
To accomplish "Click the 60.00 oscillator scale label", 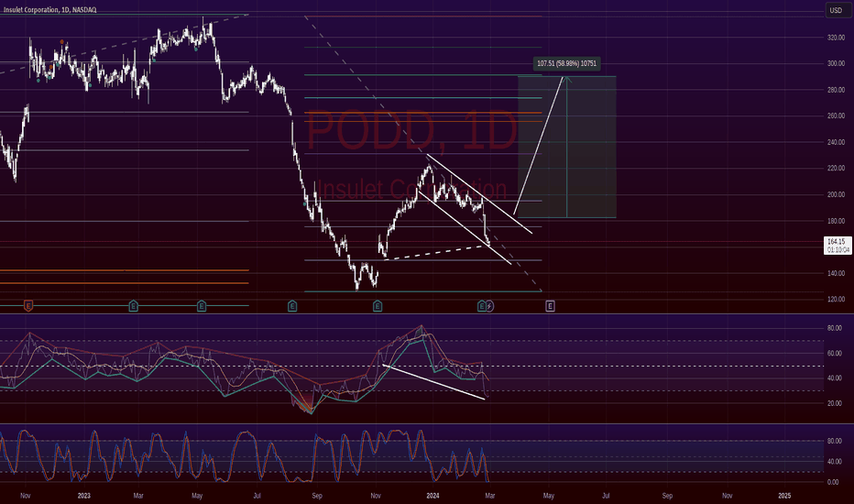I will coord(835,353).
